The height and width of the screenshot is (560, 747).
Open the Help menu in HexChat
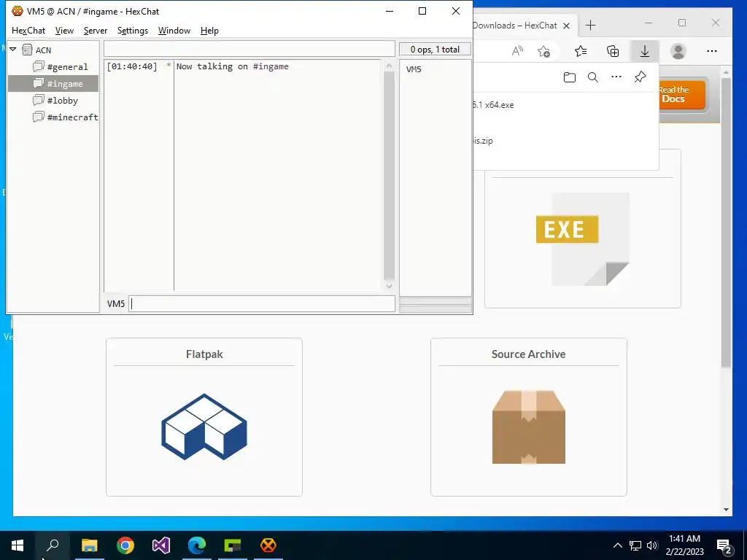pos(209,31)
